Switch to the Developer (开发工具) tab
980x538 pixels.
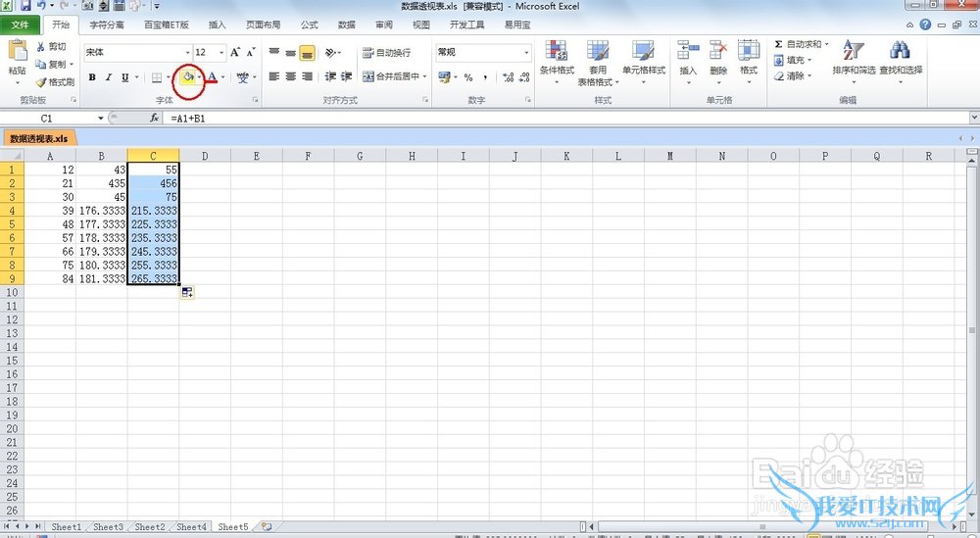(466, 25)
